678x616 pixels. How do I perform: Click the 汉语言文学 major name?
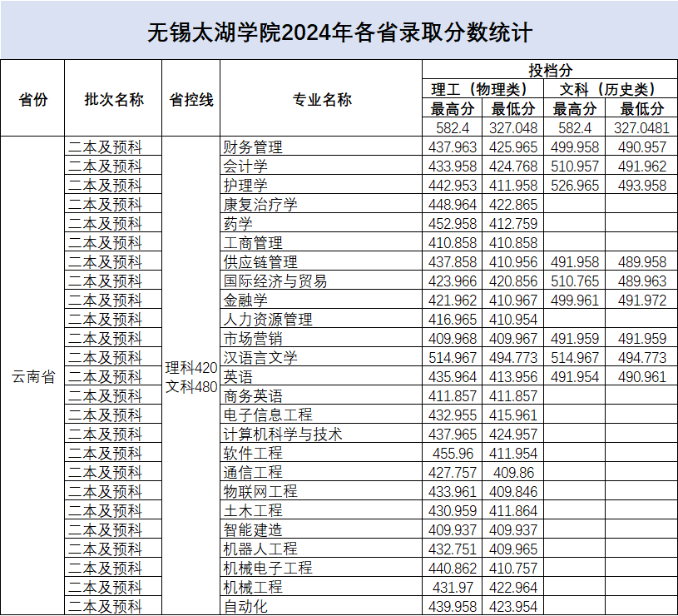point(260,358)
